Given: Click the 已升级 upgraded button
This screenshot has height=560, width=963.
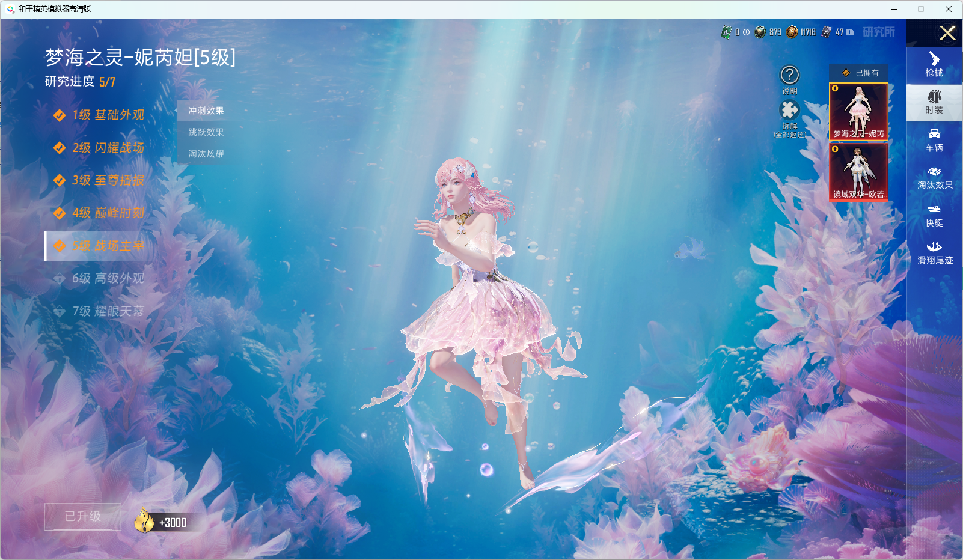Looking at the screenshot, I should click(83, 517).
